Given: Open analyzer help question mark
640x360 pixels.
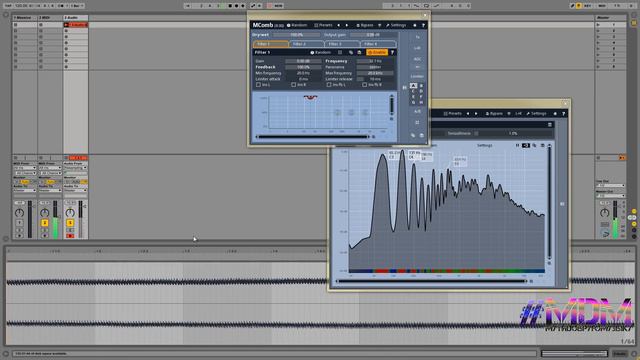Looking at the screenshot, I should (x=564, y=113).
